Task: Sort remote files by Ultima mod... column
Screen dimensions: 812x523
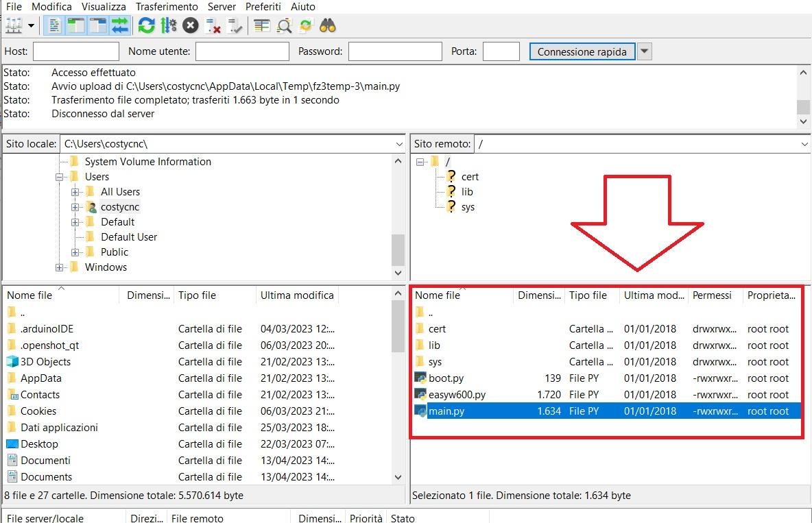Action: point(654,295)
